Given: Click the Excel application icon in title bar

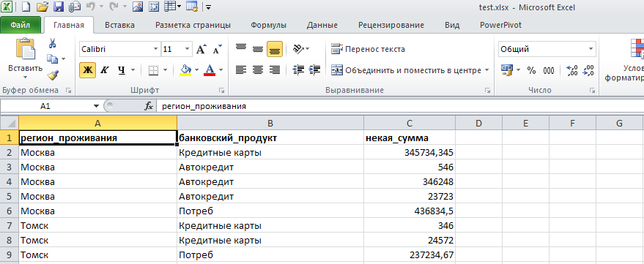Looking at the screenshot, I should point(7,7).
